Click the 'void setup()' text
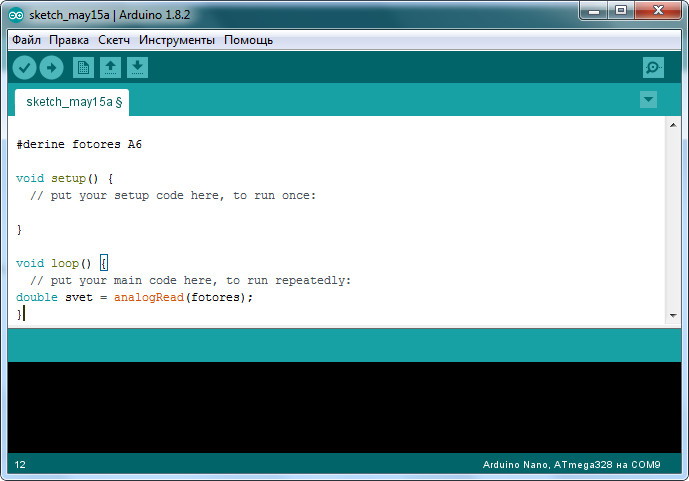689x481 pixels. pyautogui.click(x=57, y=178)
